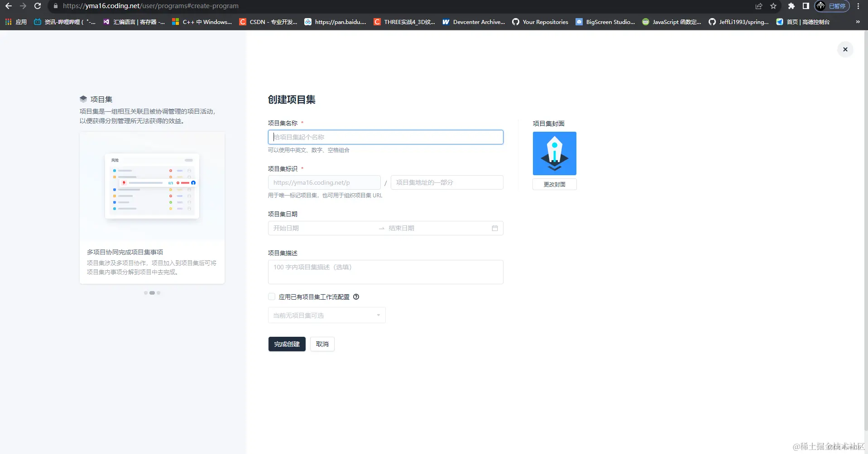Expand the bookmarks overflow chevron
Image resolution: width=868 pixels, height=454 pixels.
click(857, 22)
